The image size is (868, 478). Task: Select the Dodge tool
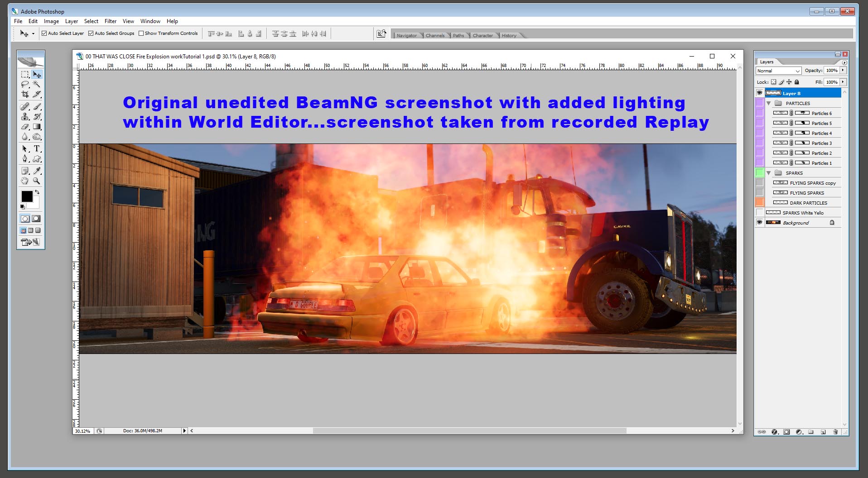(37, 137)
